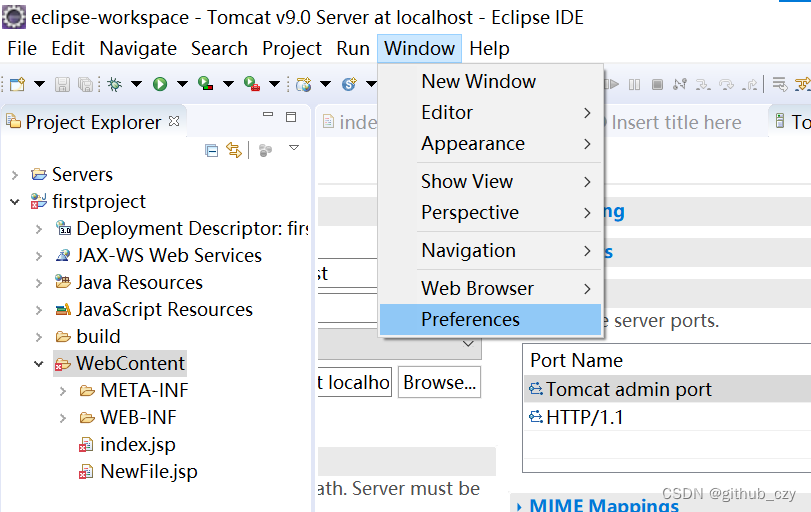This screenshot has width=811, height=512.
Task: Open the Run menu
Action: click(x=353, y=49)
